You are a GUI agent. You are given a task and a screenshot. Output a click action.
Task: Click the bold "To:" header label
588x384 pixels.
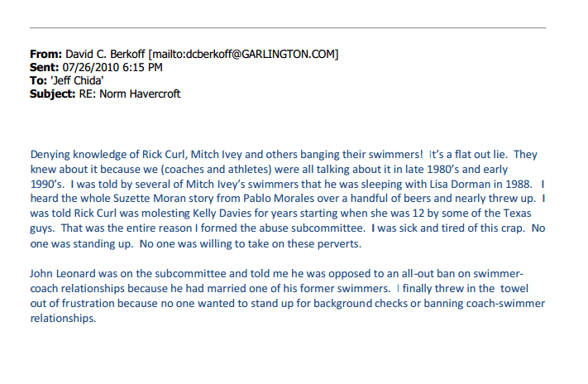pos(38,80)
